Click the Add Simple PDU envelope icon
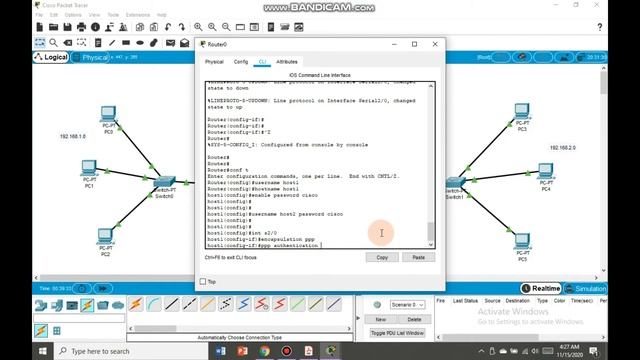 (170, 42)
